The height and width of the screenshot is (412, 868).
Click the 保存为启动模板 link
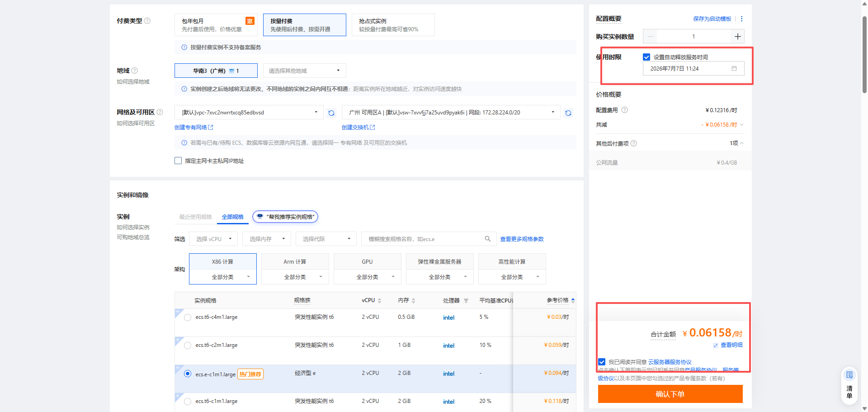(712, 19)
